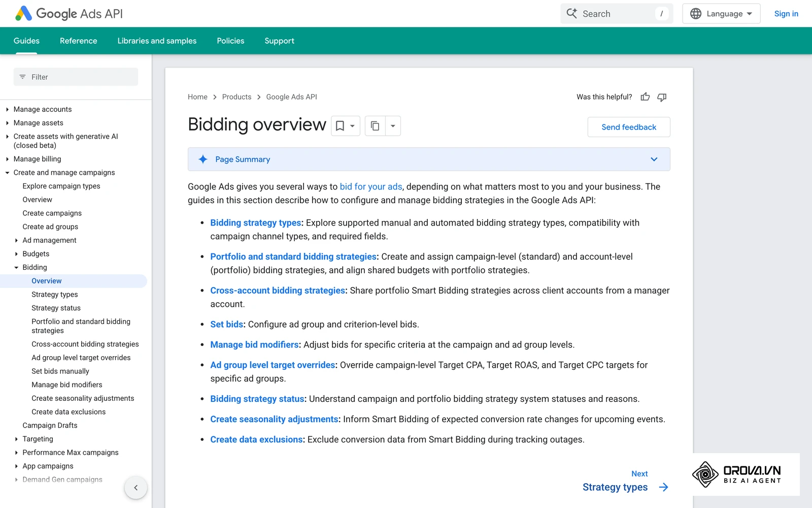
Task: Collapse the Bidding sidebar section
Action: [16, 267]
